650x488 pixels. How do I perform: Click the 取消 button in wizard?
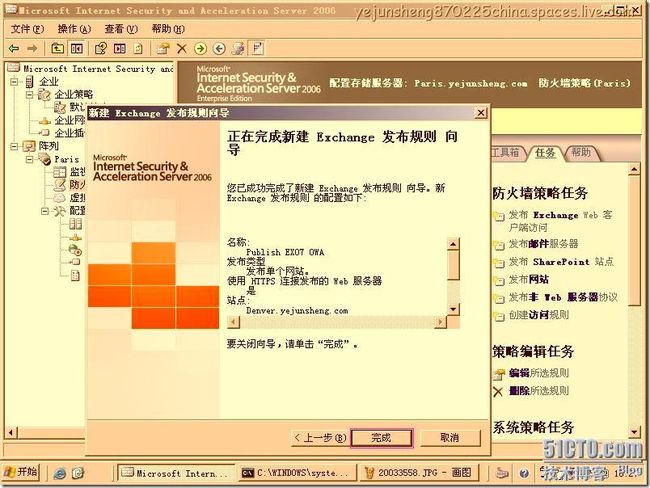pos(450,438)
